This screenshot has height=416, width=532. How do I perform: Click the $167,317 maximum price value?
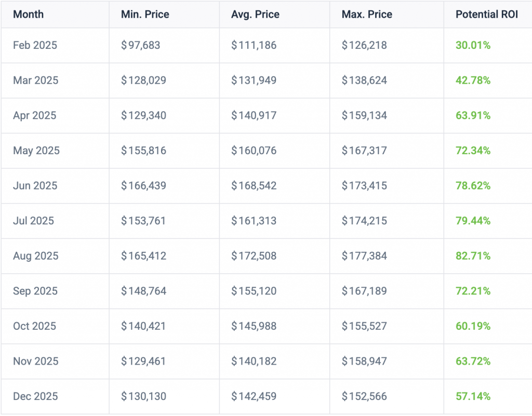click(364, 151)
